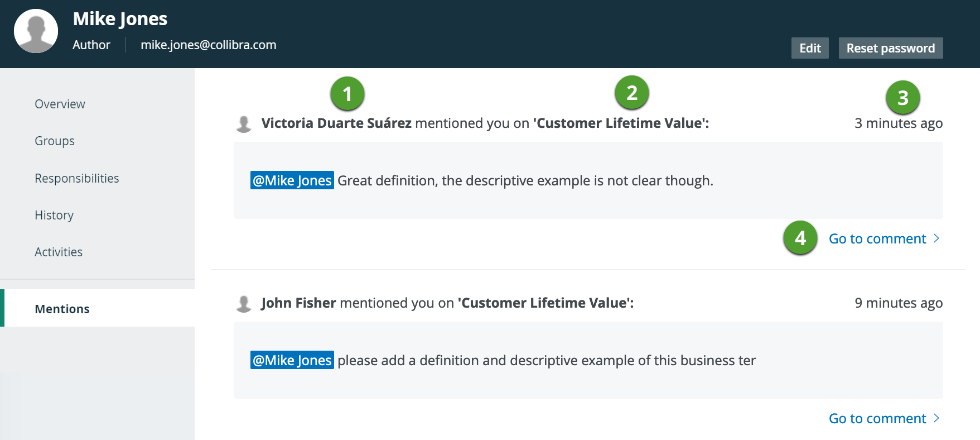The height and width of the screenshot is (440, 980).
Task: Go to comment from John Fisher's mention
Action: click(x=884, y=419)
